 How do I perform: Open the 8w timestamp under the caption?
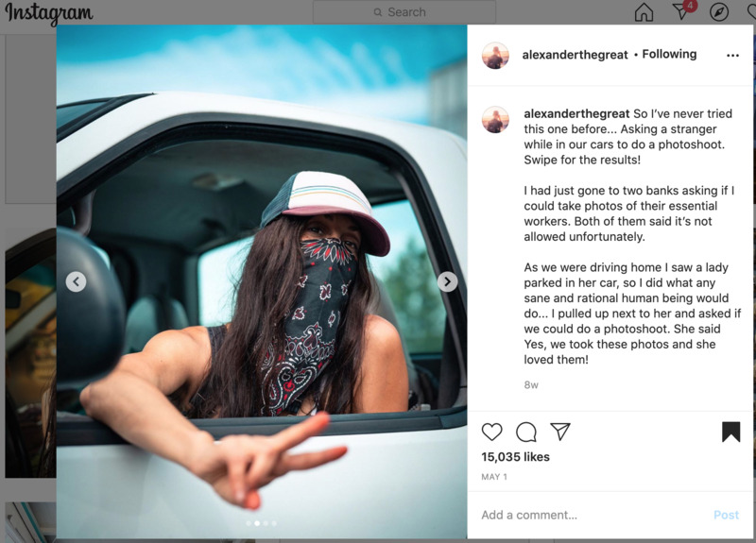point(531,385)
